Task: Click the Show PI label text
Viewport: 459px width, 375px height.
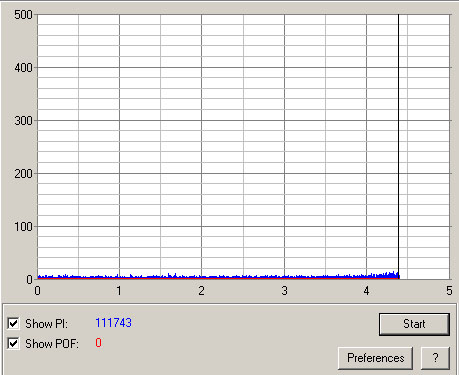Action: point(46,324)
